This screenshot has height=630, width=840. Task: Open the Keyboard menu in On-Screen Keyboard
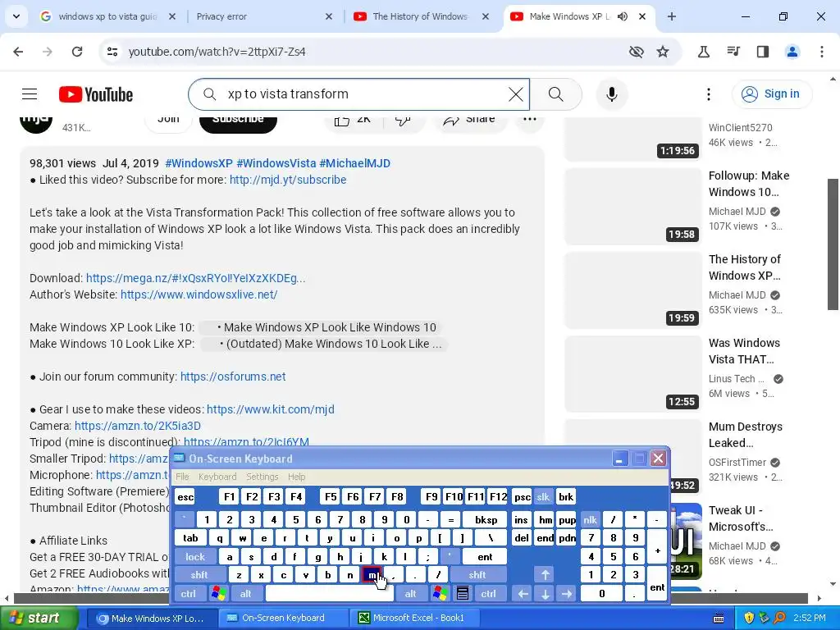[217, 477]
